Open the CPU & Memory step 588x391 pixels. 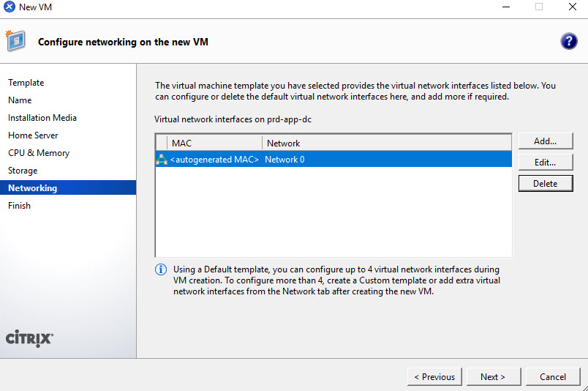[x=39, y=153]
